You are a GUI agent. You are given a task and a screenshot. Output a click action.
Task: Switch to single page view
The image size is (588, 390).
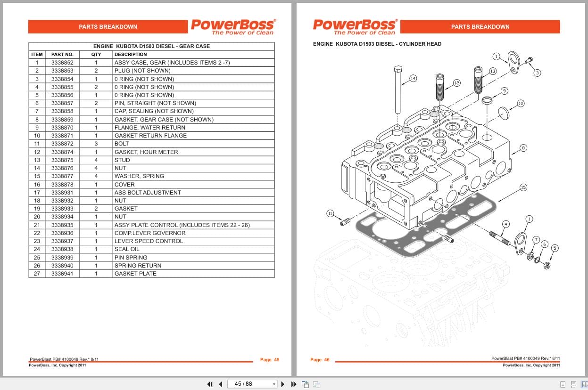pyautogui.click(x=563, y=384)
